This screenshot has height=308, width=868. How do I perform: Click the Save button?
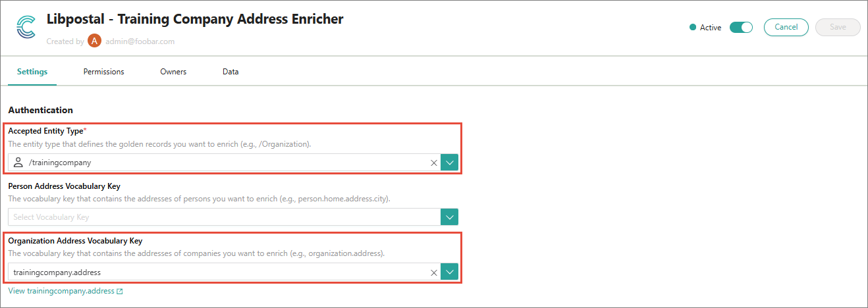(x=838, y=27)
